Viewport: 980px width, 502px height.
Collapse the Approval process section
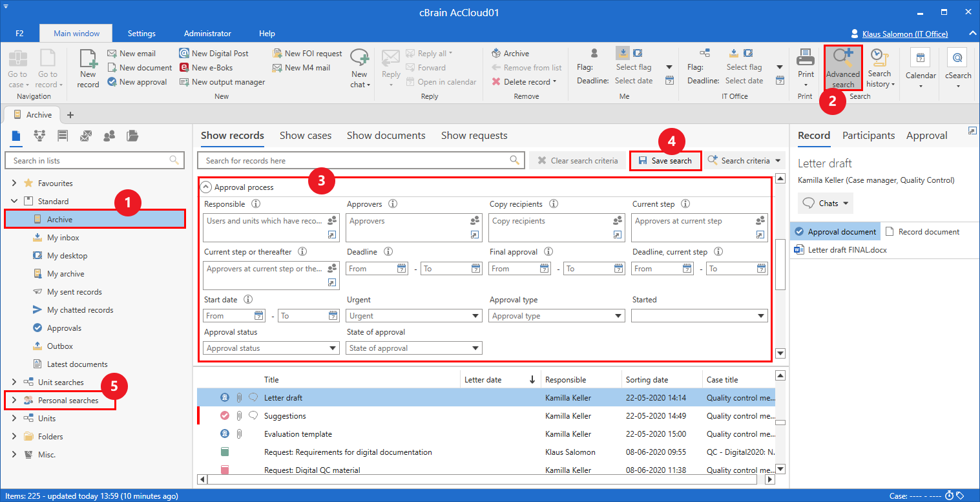(x=206, y=187)
